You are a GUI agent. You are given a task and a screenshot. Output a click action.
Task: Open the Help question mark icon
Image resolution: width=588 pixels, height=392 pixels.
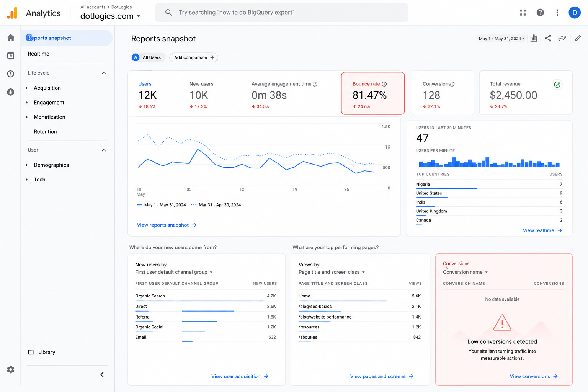click(x=540, y=13)
